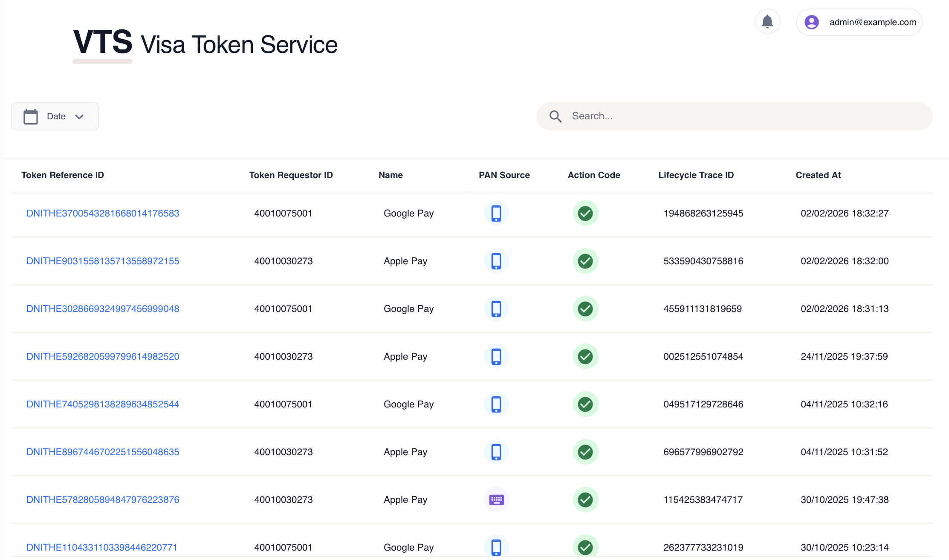Click checkmark icon for 30/10/2025 19:47:38 row
This screenshot has height=560, width=949.
(585, 499)
